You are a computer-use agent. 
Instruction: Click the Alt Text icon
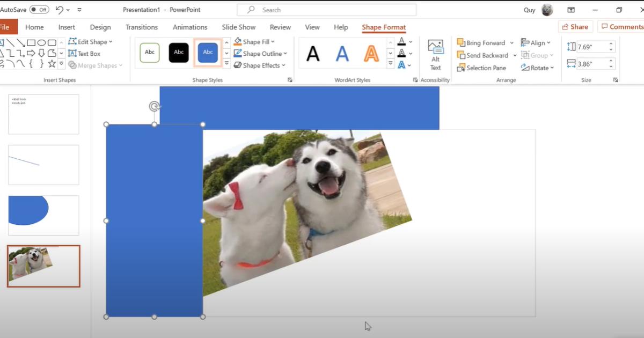tap(435, 54)
